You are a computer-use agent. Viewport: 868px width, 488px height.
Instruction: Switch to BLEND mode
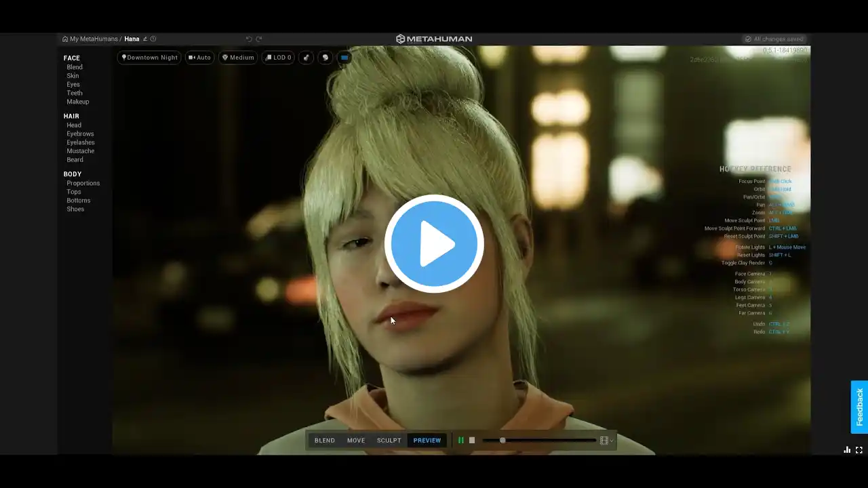point(325,441)
